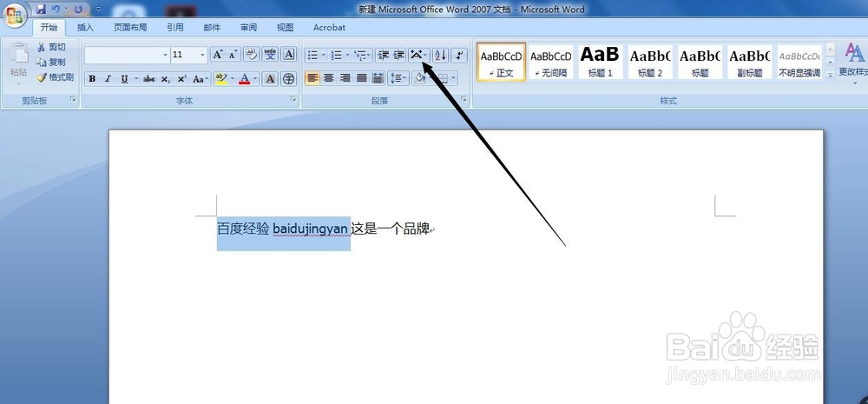Toggle subscript formatting

click(x=165, y=79)
